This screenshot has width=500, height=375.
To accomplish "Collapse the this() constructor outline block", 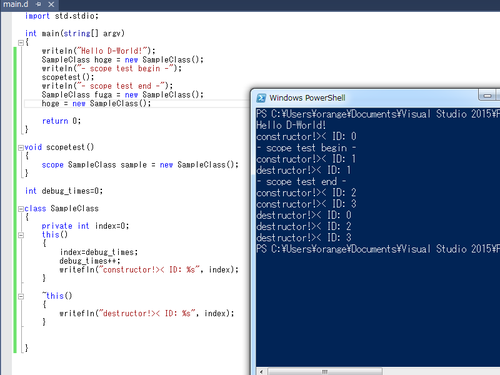I will (21, 235).
